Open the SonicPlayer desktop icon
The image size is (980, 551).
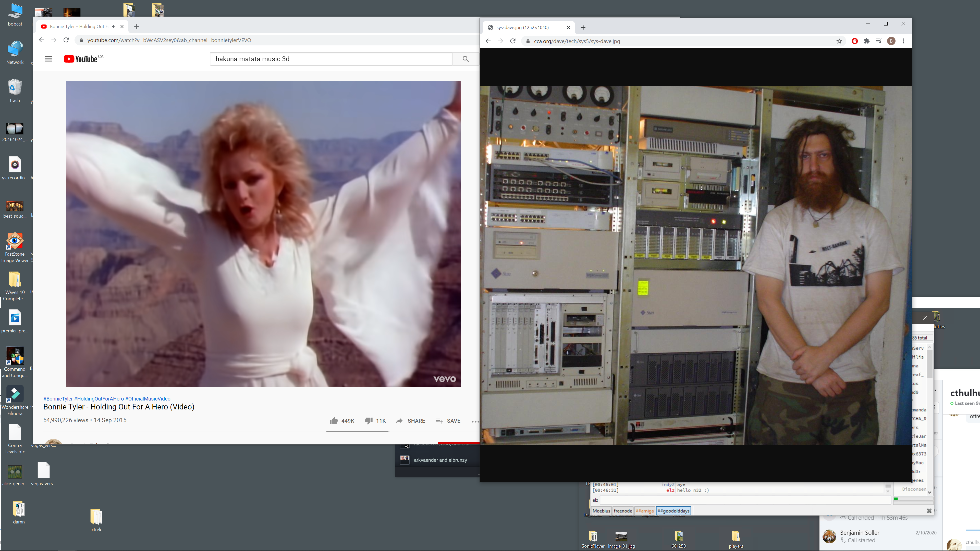[593, 539]
